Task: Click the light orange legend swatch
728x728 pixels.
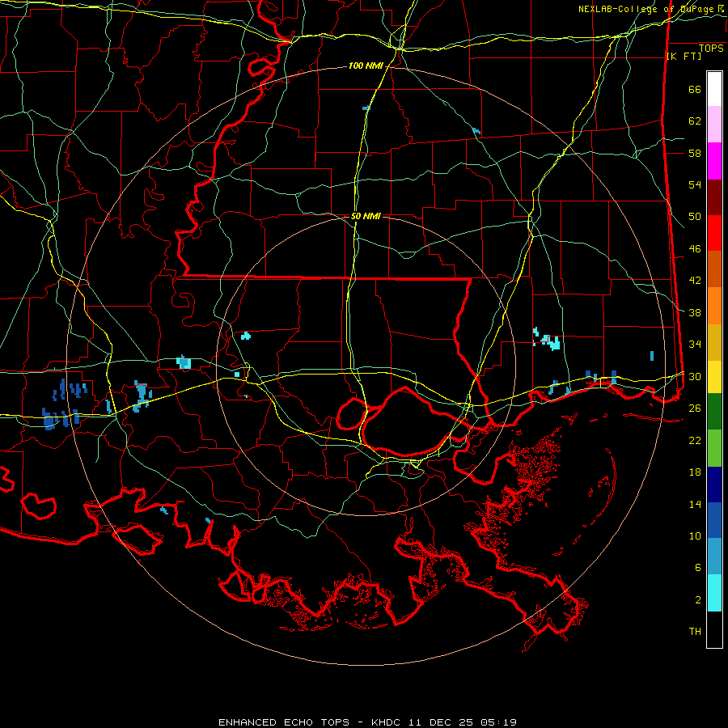Action: click(x=714, y=306)
